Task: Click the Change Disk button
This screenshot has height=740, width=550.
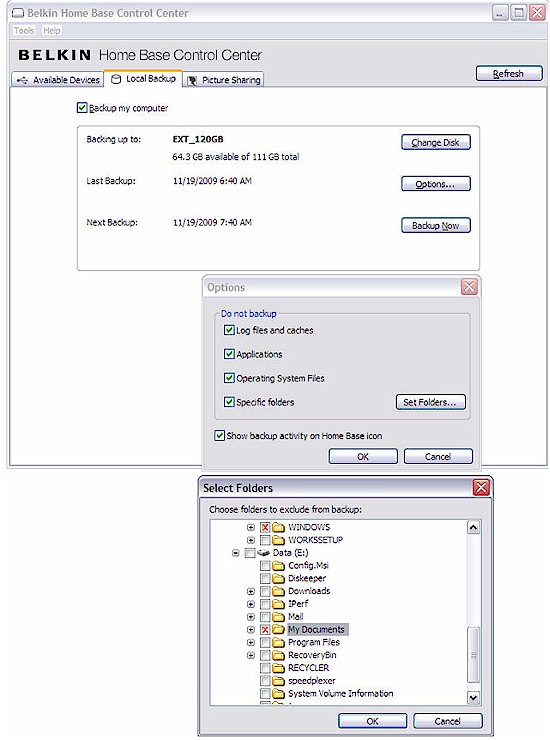Action: pyautogui.click(x=435, y=143)
